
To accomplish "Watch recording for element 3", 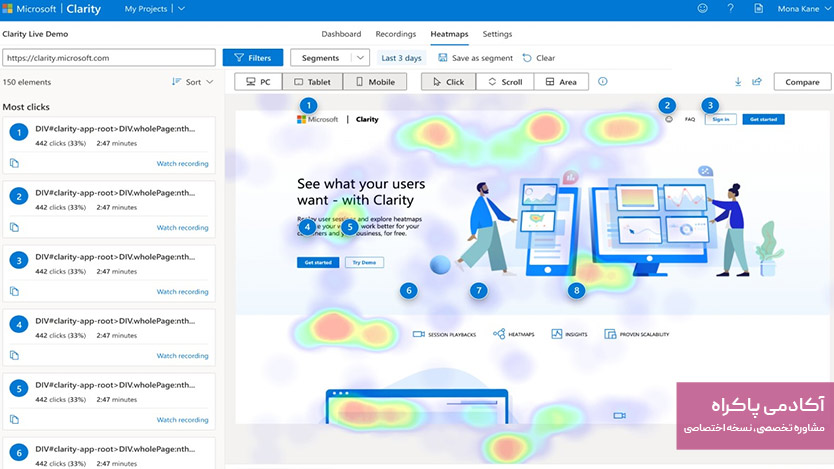I will pyautogui.click(x=182, y=292).
